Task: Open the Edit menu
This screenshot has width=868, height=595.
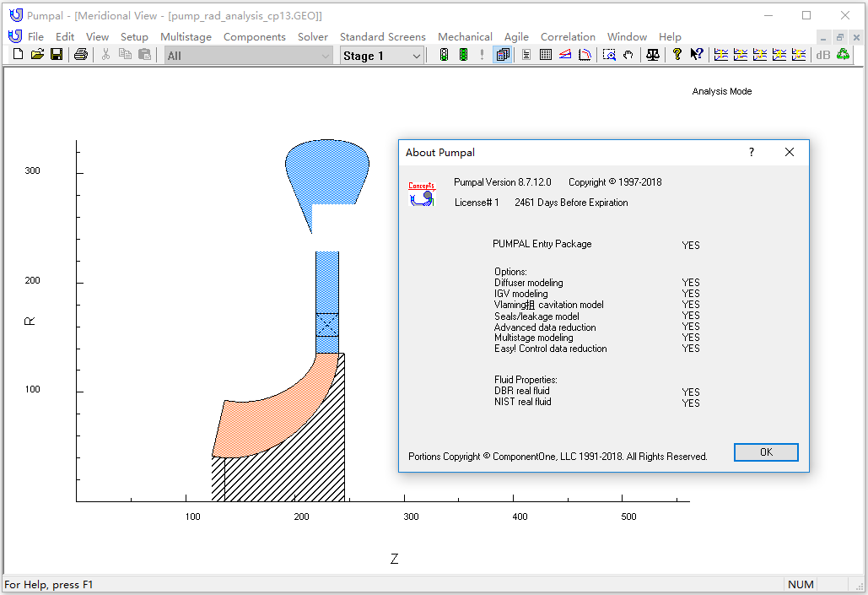Action: 65,36
